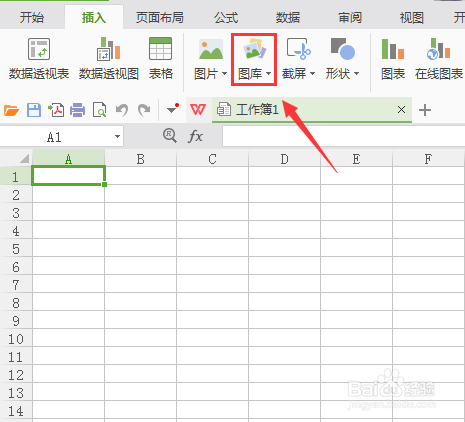The image size is (465, 422).
Task: Select column B header
Action: [x=141, y=159]
